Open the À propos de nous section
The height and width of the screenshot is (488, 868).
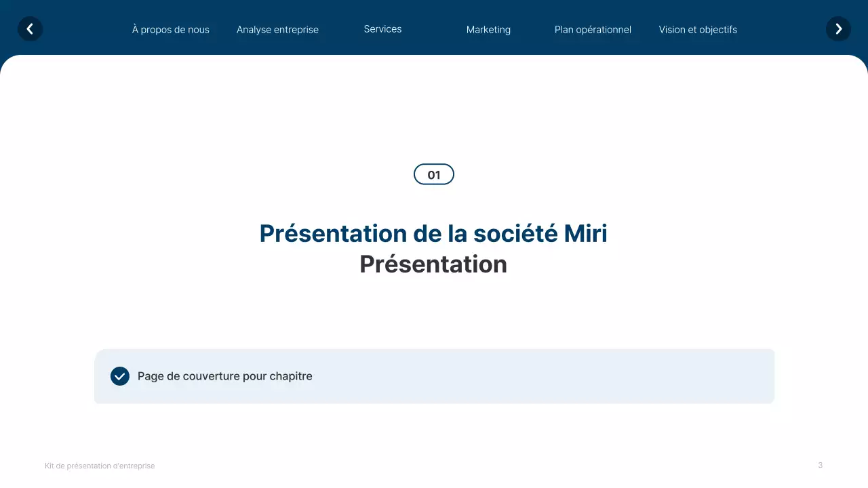(x=171, y=29)
